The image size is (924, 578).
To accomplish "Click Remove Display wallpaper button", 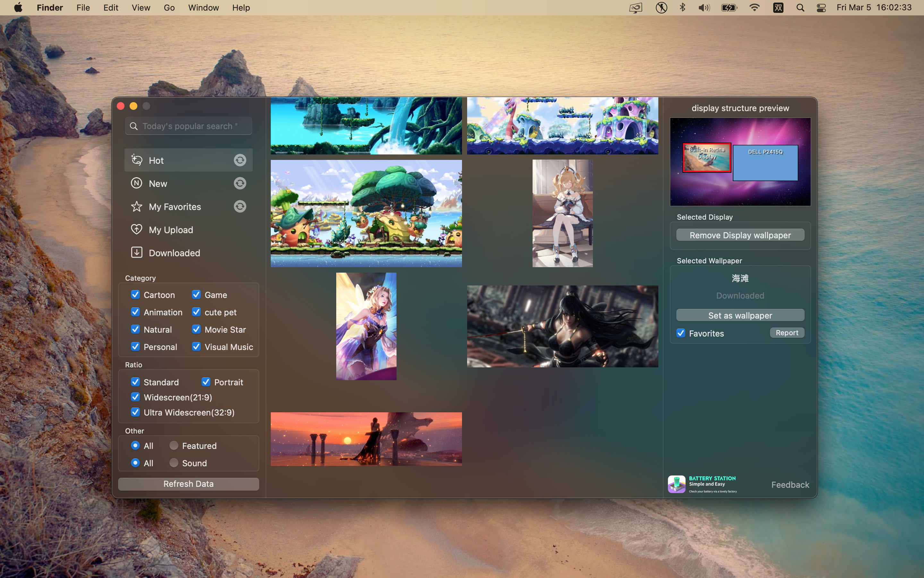I will pyautogui.click(x=740, y=235).
